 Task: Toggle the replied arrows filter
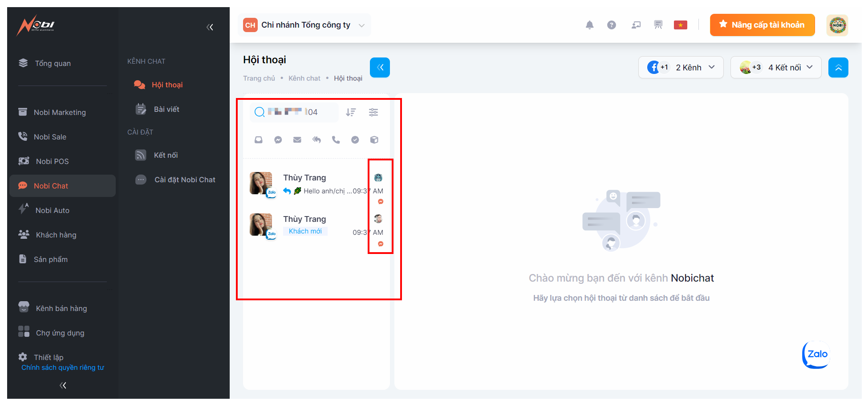pos(316,140)
